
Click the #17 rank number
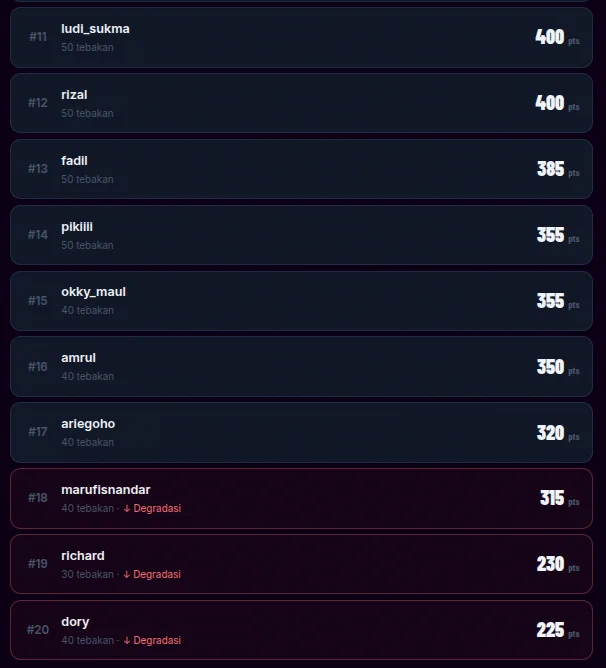pos(38,432)
